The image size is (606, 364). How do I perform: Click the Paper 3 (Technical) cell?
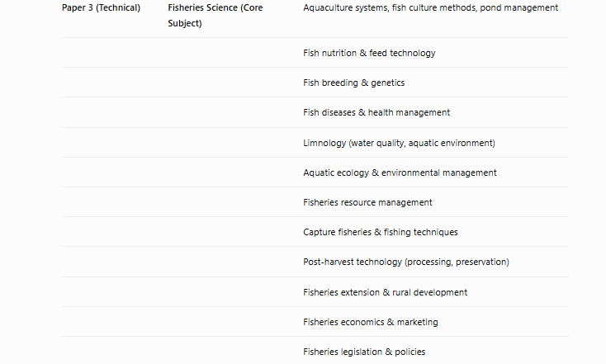click(101, 7)
